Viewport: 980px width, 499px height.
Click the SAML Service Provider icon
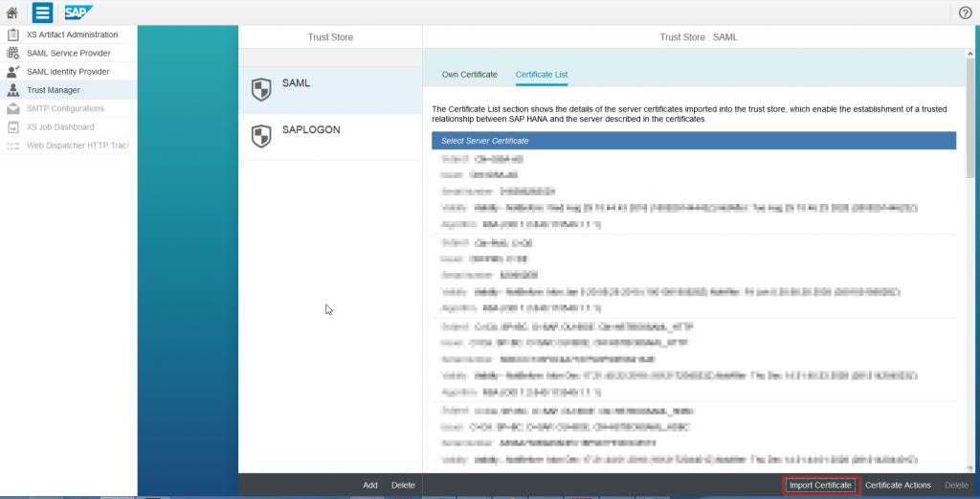(13, 53)
